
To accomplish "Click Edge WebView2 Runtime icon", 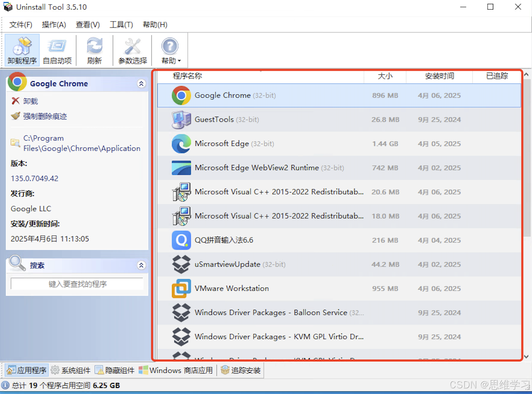I will [x=181, y=168].
